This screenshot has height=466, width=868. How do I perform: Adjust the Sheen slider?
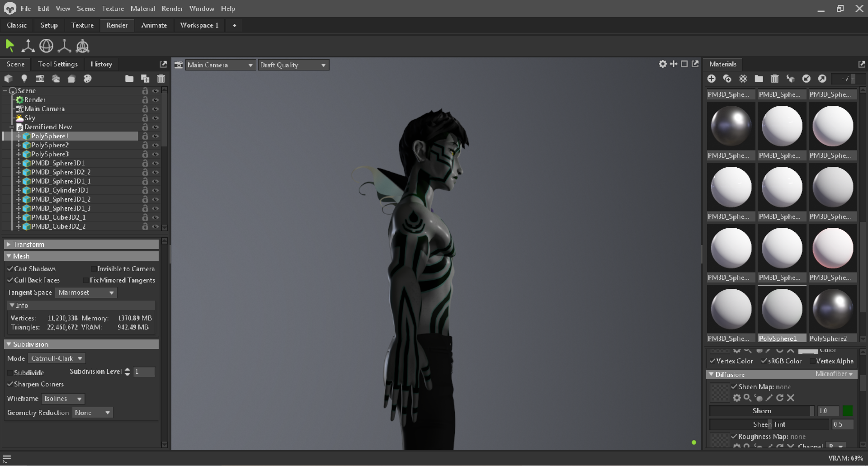click(x=762, y=411)
